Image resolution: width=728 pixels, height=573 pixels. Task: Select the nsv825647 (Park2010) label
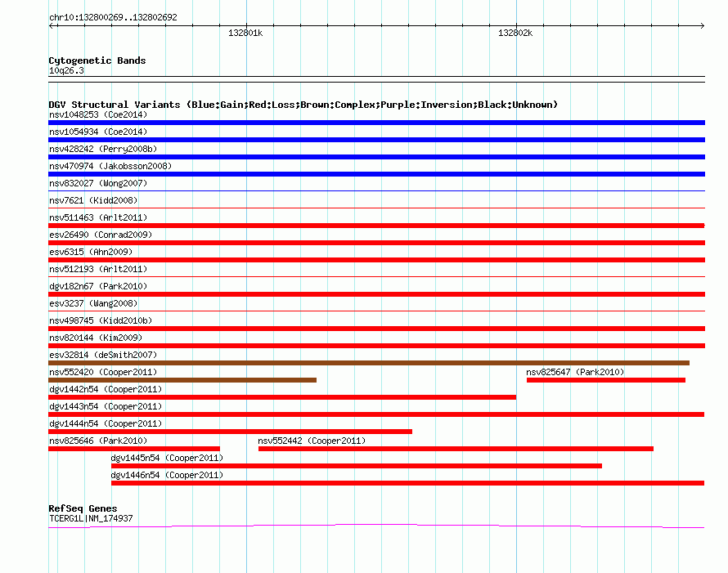[575, 372]
